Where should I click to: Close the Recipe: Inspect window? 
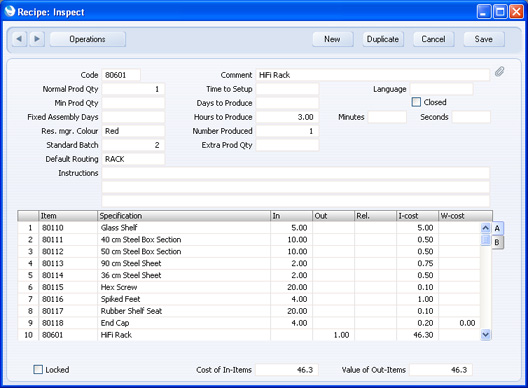click(516, 12)
